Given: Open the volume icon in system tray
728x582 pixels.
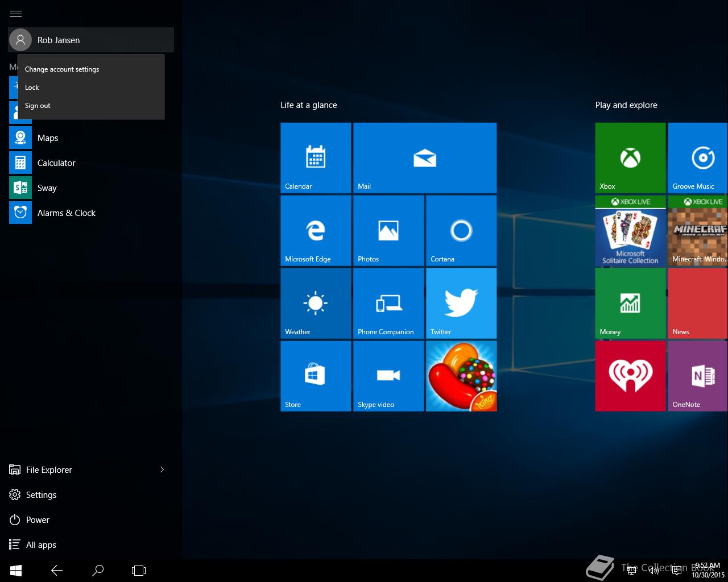Looking at the screenshot, I should 654,571.
